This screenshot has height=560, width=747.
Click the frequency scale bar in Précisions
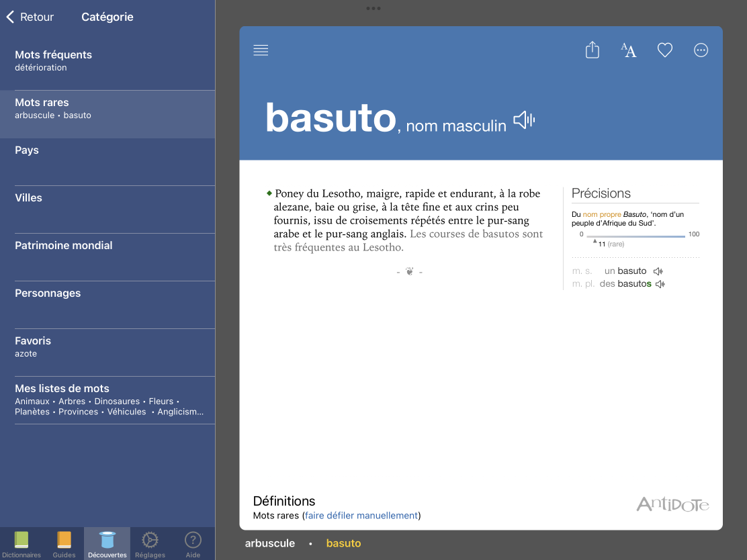point(635,236)
